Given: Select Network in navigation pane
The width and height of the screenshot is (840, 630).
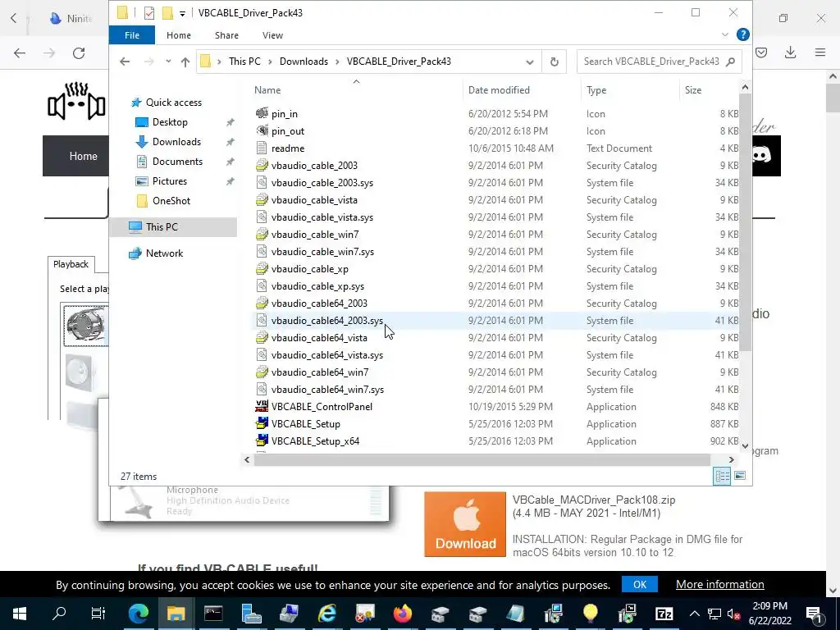Looking at the screenshot, I should coord(164,253).
